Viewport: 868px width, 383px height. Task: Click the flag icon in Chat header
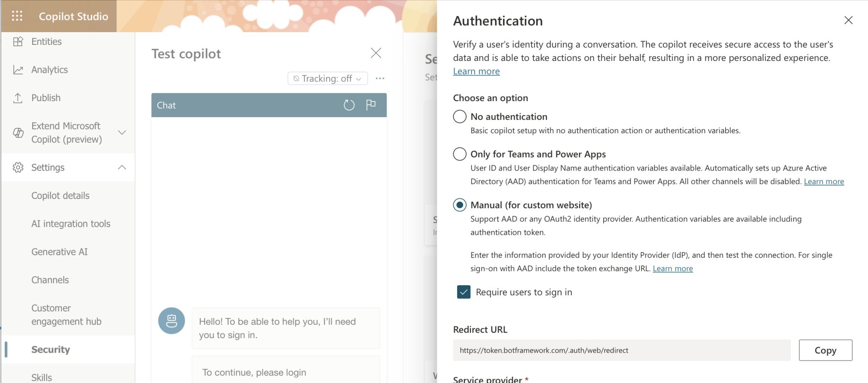tap(371, 104)
